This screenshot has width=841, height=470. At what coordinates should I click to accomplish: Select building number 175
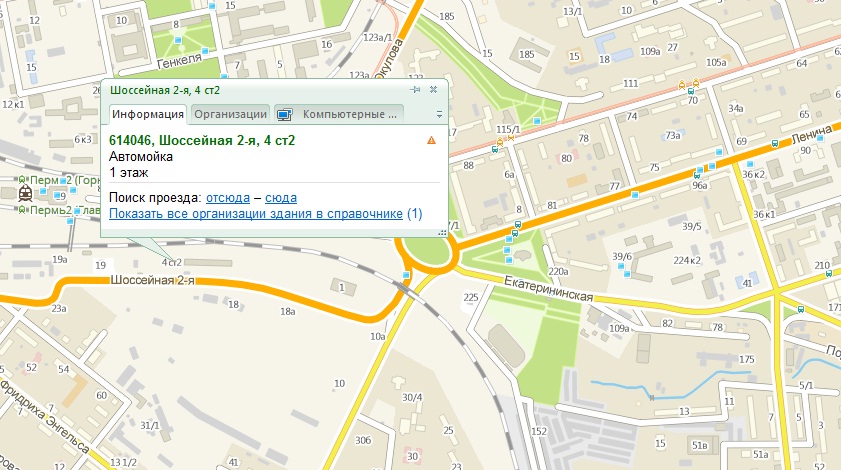(x=747, y=359)
